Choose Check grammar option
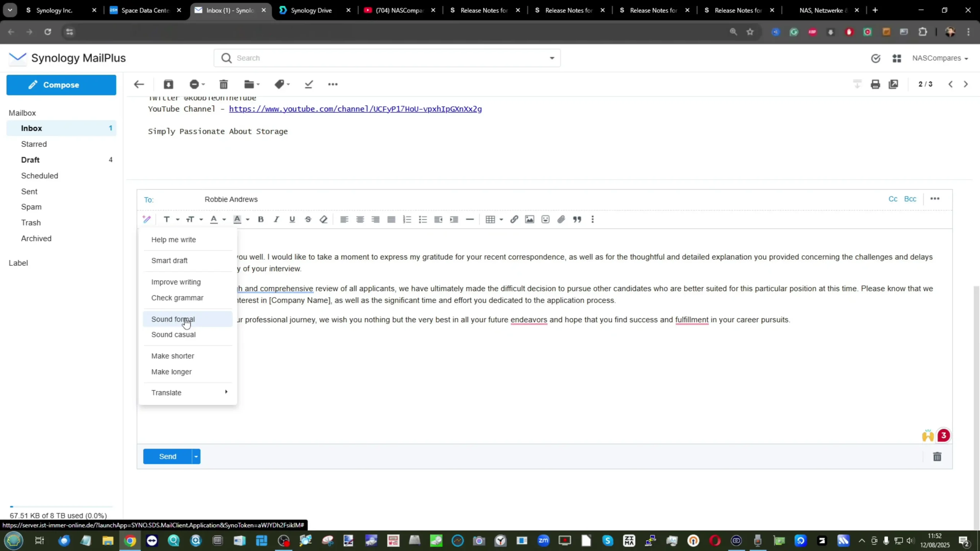 [x=188, y=298]
